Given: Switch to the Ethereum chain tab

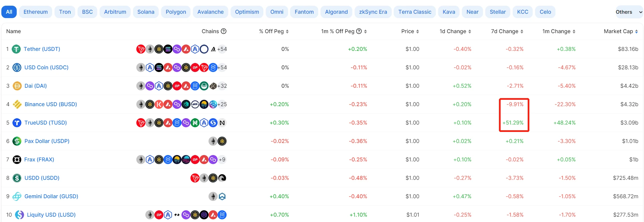Looking at the screenshot, I should [x=35, y=12].
